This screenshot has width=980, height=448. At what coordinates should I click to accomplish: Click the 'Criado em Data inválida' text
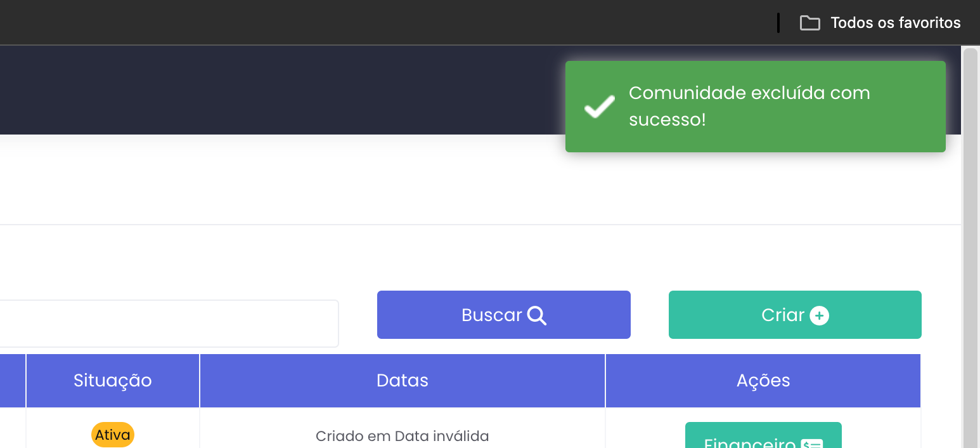pos(403,437)
